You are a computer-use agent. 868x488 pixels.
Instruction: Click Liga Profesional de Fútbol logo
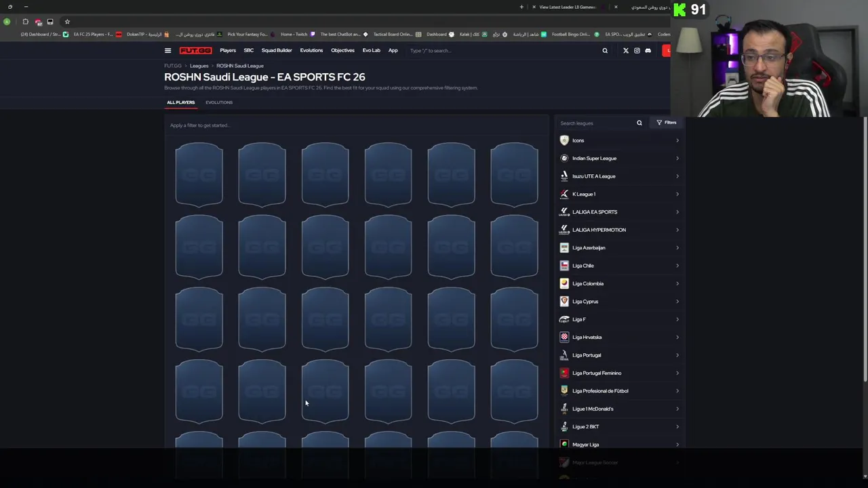564,390
